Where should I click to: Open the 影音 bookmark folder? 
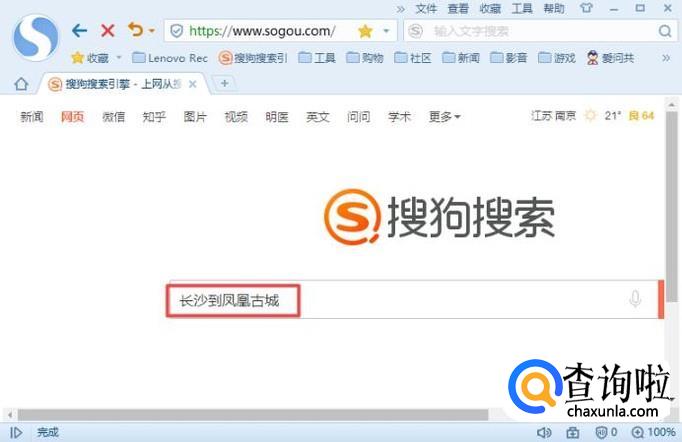508,58
